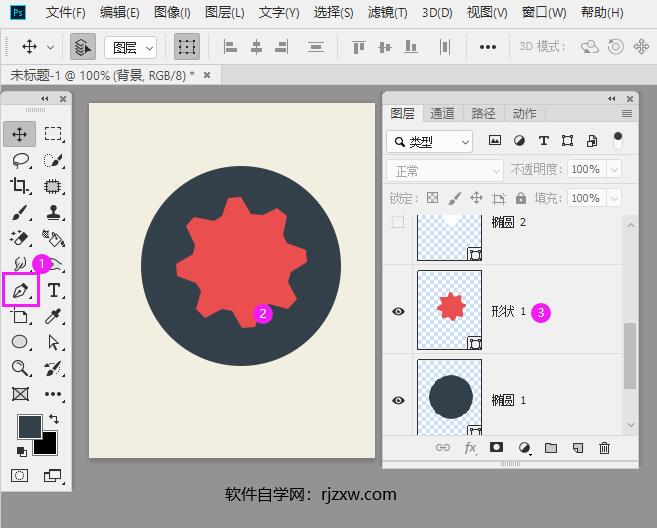This screenshot has height=528, width=657.
Task: Hide the 椭圆 1 layer
Action: click(x=398, y=400)
